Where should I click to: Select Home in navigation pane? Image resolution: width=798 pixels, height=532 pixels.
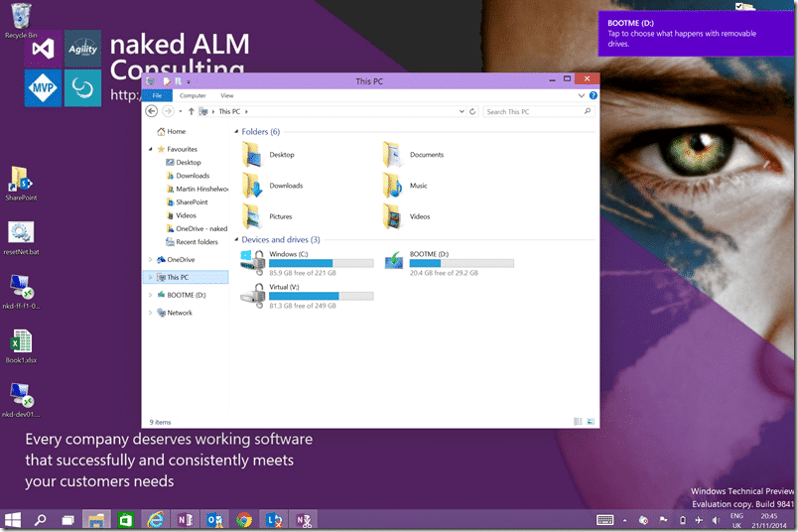click(172, 131)
